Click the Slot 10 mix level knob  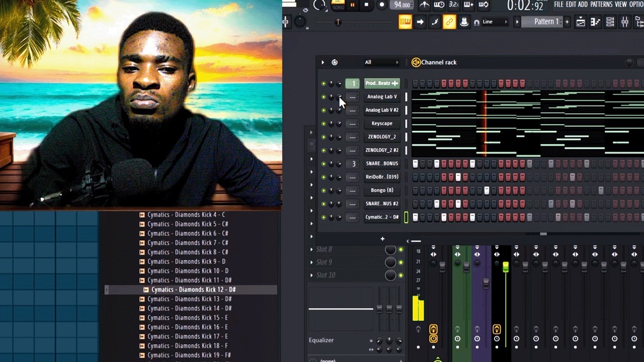point(390,275)
